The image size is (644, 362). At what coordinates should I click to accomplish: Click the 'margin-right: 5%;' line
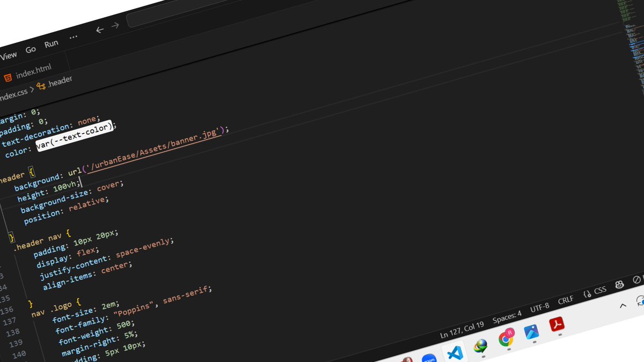click(x=100, y=344)
